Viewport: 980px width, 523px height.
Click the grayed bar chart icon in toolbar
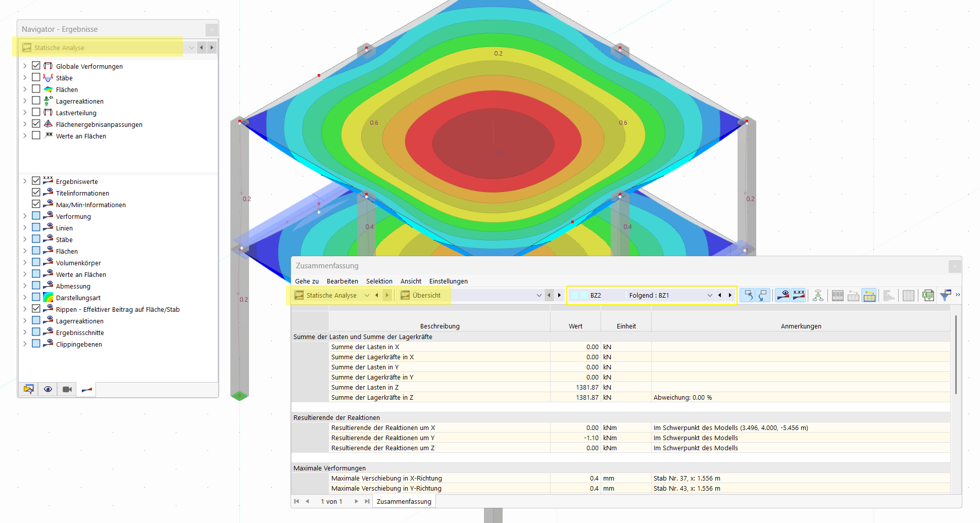pos(889,295)
